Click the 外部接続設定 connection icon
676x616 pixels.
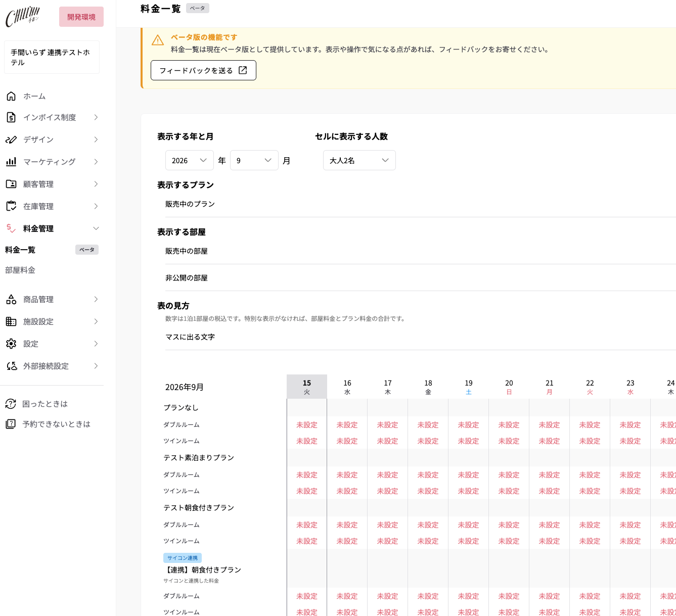[11, 366]
